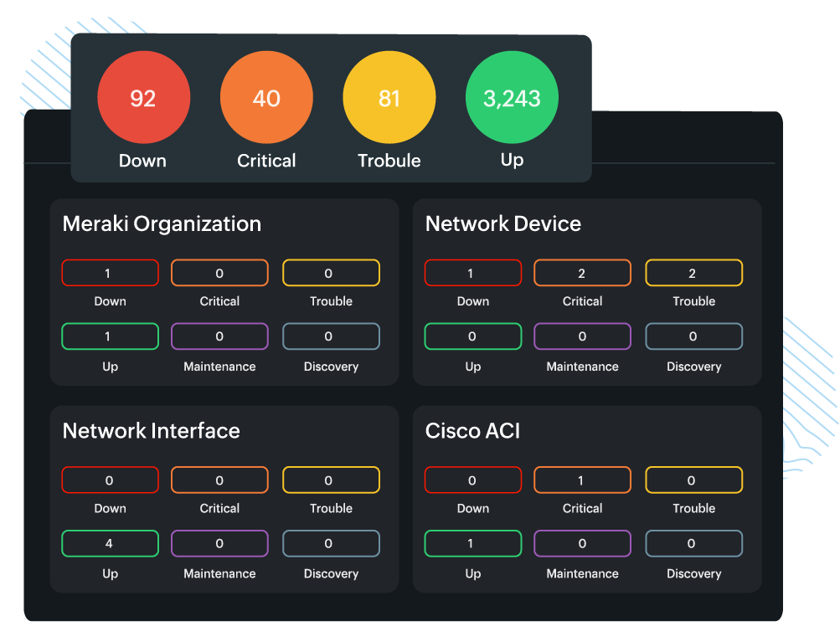Select Network Device Critical count of 2

coord(582,273)
